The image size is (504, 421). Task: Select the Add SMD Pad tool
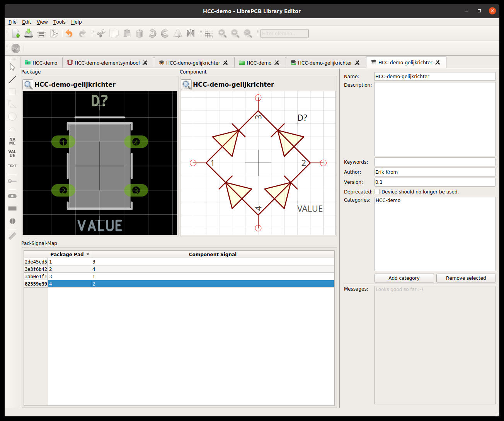(x=12, y=209)
